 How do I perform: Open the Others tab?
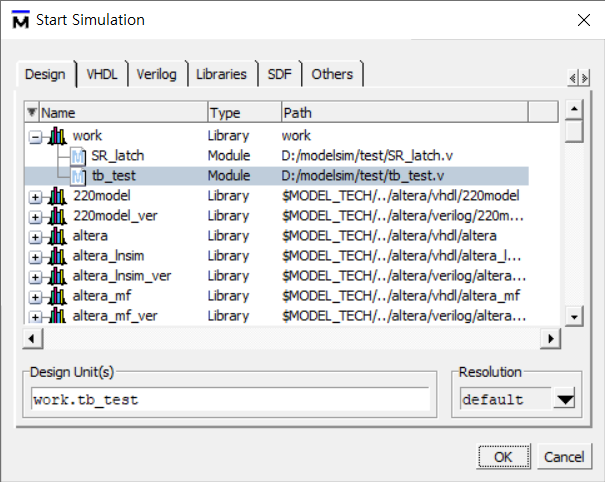tap(332, 74)
